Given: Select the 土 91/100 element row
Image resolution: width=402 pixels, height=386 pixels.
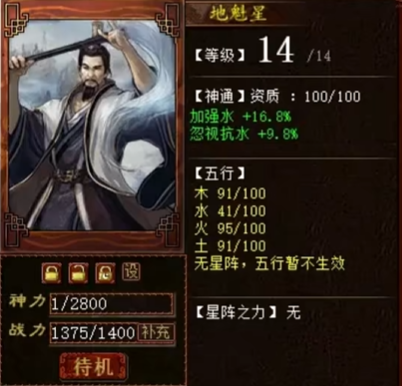Looking at the screenshot, I should click(230, 246).
